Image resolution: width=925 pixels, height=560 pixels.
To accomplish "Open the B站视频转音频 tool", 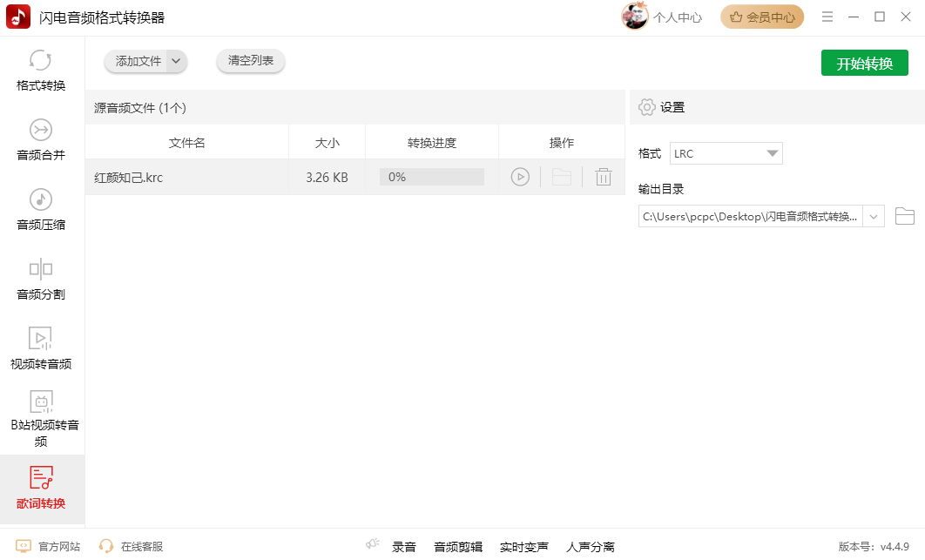I will pos(40,416).
